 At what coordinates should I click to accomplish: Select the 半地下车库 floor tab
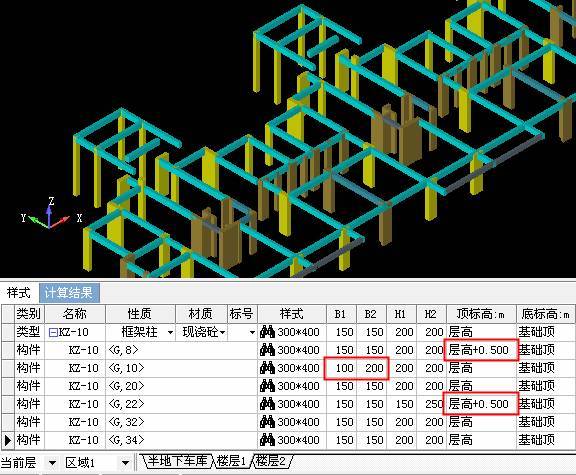(x=177, y=461)
